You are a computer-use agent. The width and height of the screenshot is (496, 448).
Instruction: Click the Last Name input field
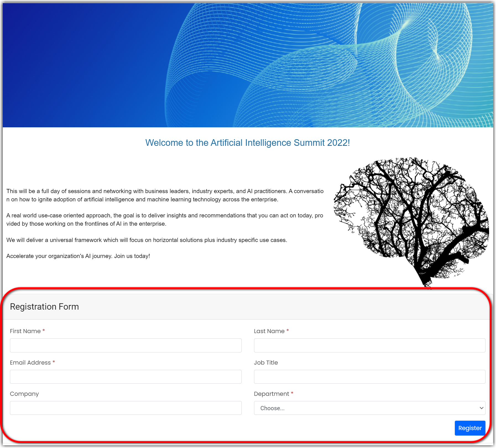370,345
